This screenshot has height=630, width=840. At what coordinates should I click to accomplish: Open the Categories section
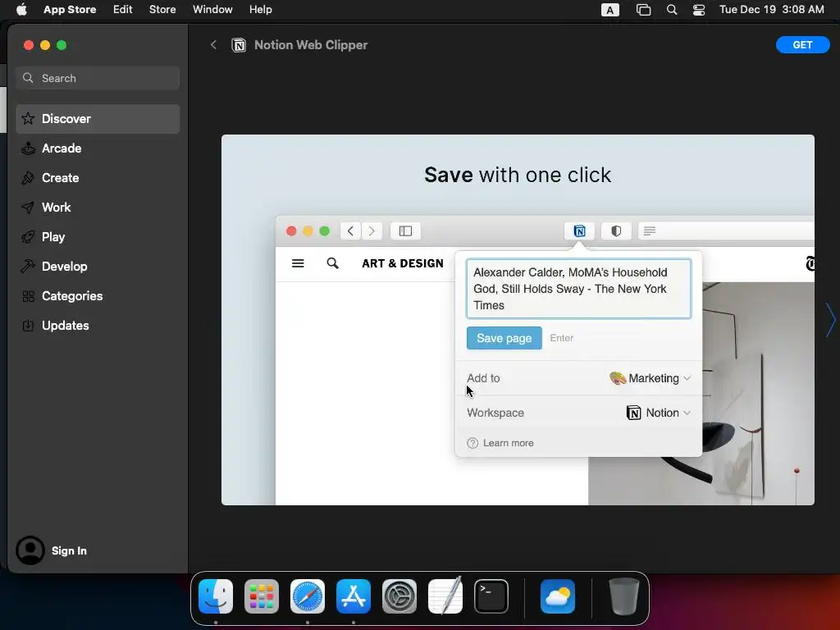98,295
